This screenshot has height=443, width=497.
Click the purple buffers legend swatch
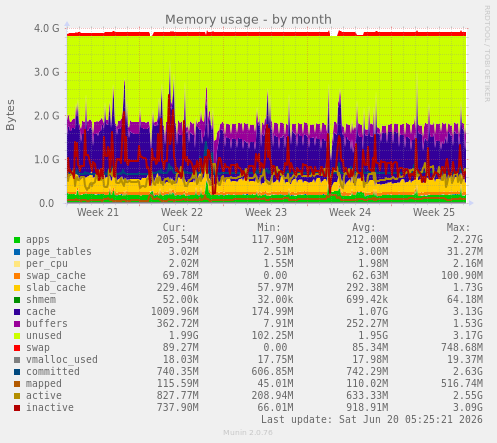point(17,324)
